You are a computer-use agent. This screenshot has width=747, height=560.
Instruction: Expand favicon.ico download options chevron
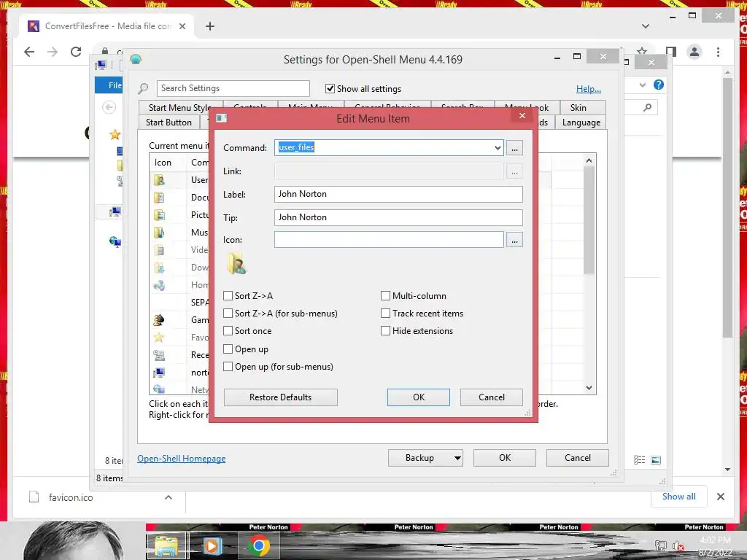[x=169, y=497]
